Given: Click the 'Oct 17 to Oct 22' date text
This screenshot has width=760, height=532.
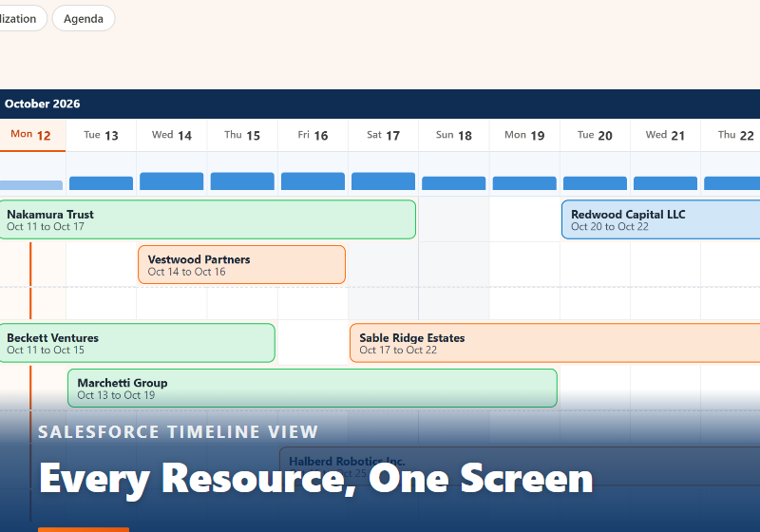Looking at the screenshot, I should click(x=398, y=351).
